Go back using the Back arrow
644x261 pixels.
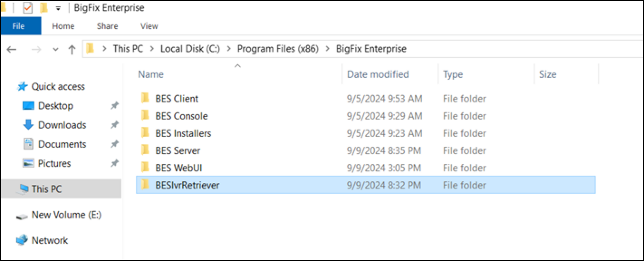12,49
